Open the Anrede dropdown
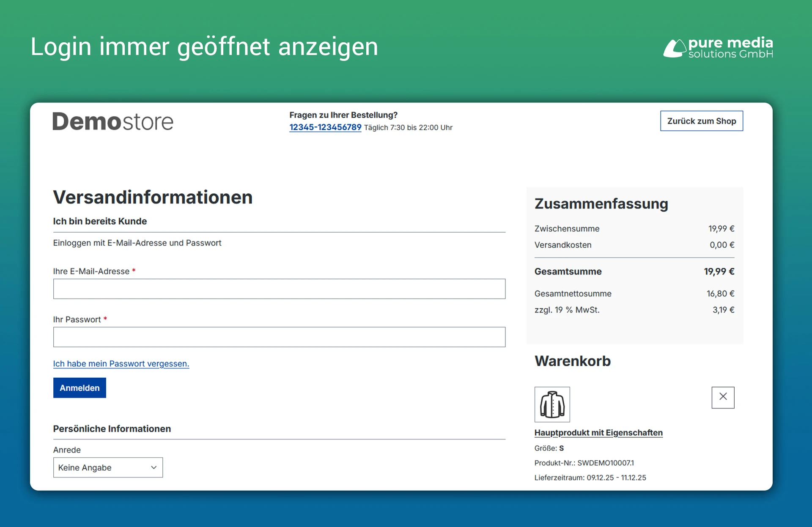812x527 pixels. coord(107,467)
